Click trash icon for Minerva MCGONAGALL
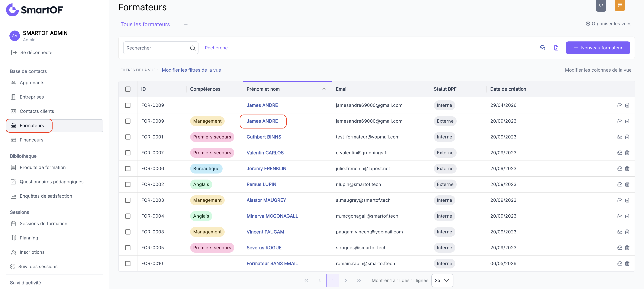Screen dimensions: 644x289 point(627,216)
